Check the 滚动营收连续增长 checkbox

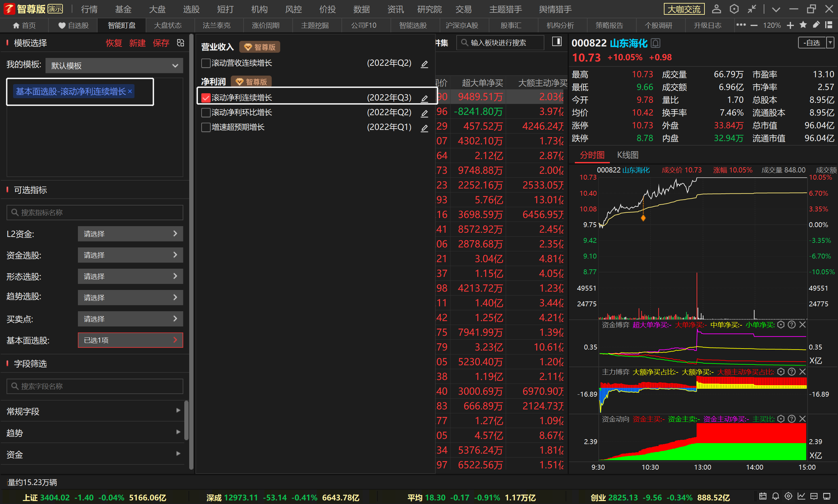[x=206, y=63]
